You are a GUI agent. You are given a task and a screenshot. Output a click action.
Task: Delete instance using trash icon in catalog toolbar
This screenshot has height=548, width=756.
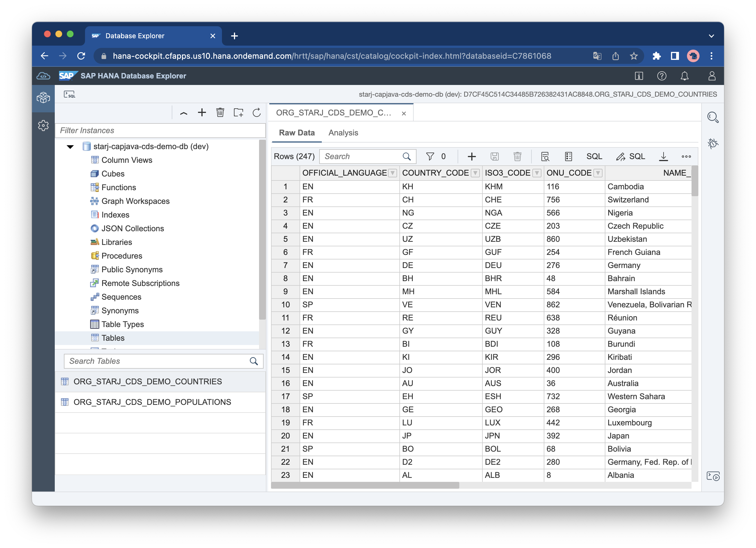tap(220, 113)
